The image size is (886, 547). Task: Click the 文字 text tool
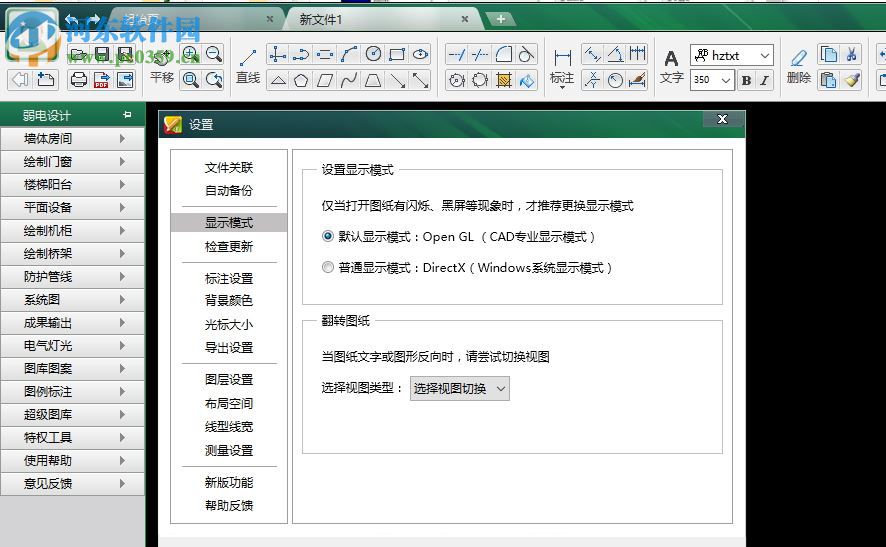click(671, 67)
